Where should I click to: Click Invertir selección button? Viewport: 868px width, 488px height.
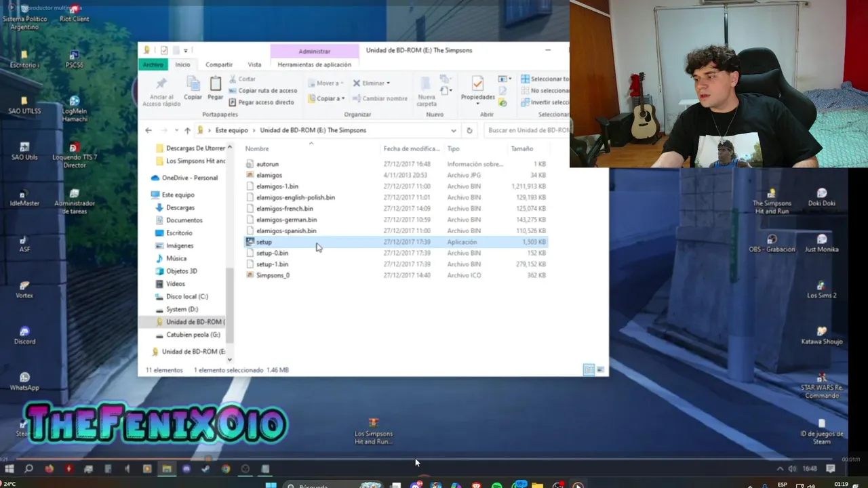click(x=545, y=102)
